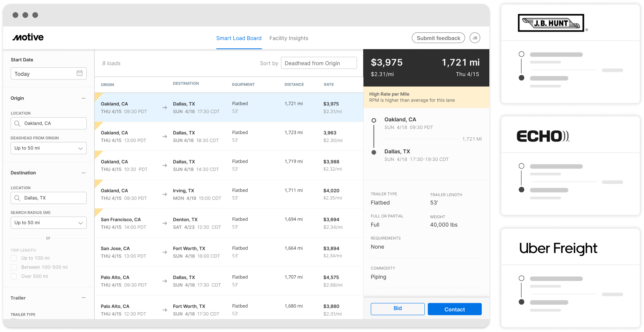The width and height of the screenshot is (644, 332).
Task: Click the Bid button
Action: [x=397, y=309]
